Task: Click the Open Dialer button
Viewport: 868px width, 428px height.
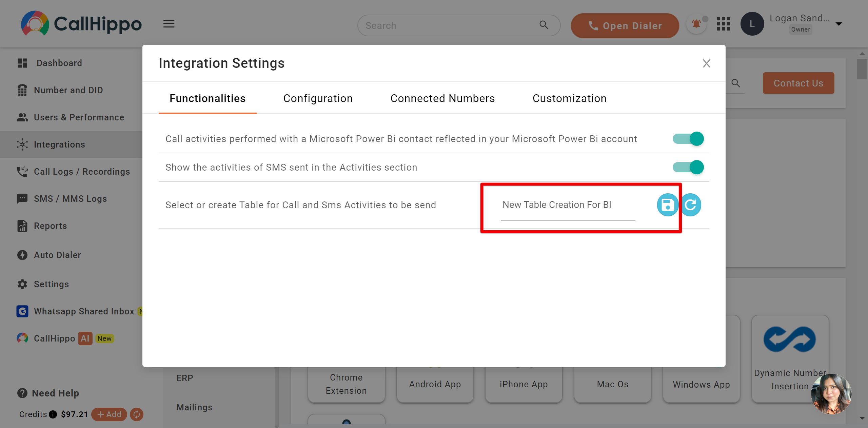Action: coord(625,26)
